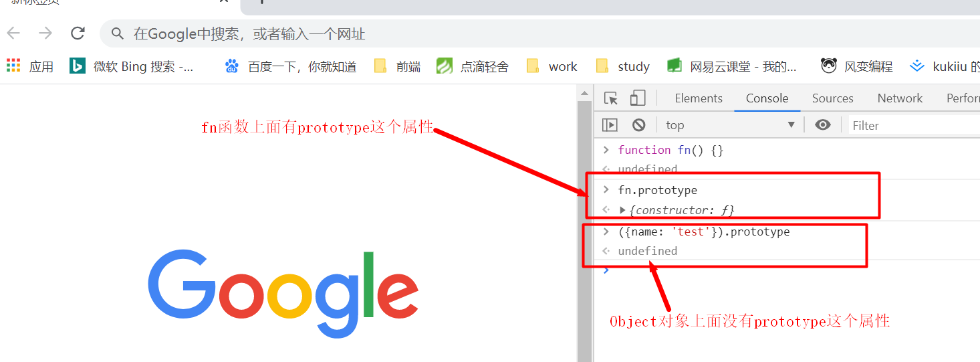Switch to the Sources tab

pyautogui.click(x=832, y=98)
